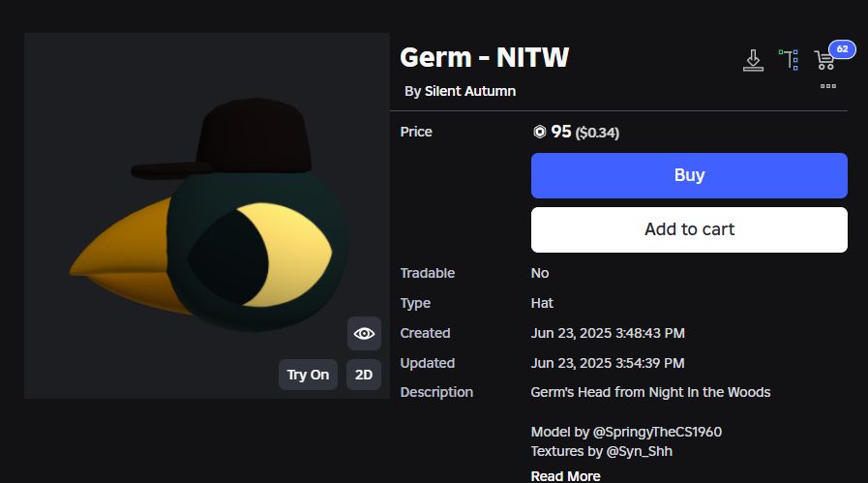Click the Type label
The height and width of the screenshot is (483, 868).
point(415,304)
